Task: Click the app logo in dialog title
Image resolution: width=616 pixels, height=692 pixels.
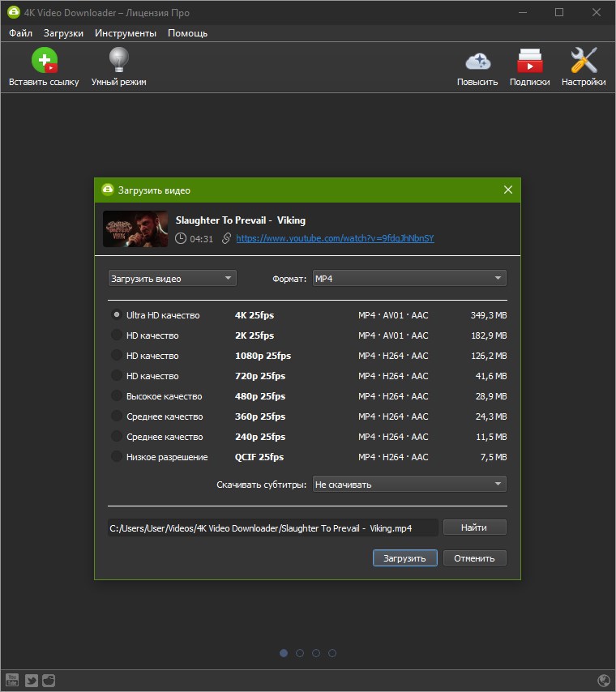Action: click(x=107, y=190)
